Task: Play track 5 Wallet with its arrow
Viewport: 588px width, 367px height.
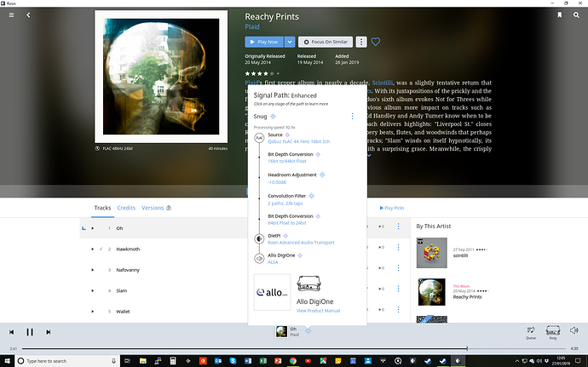Action: [93, 312]
